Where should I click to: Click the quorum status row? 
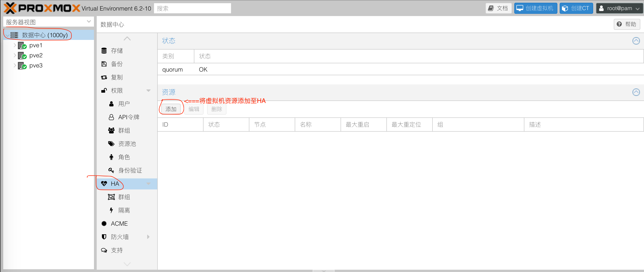click(401, 69)
